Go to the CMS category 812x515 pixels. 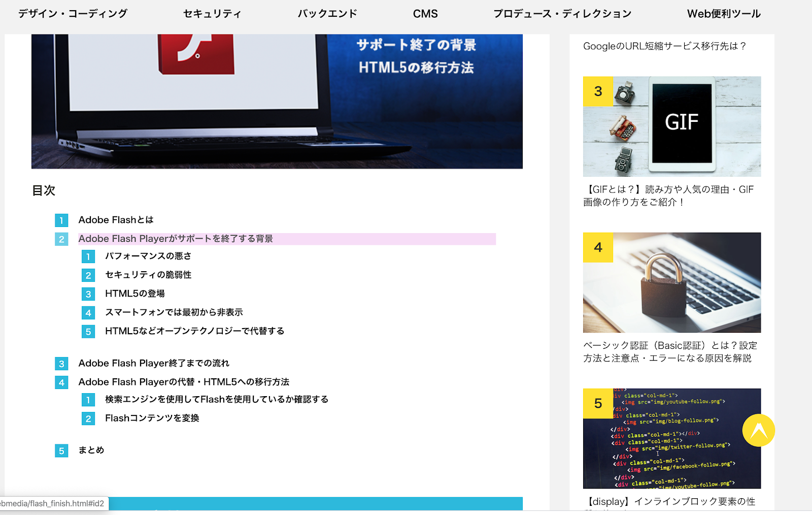coord(425,14)
